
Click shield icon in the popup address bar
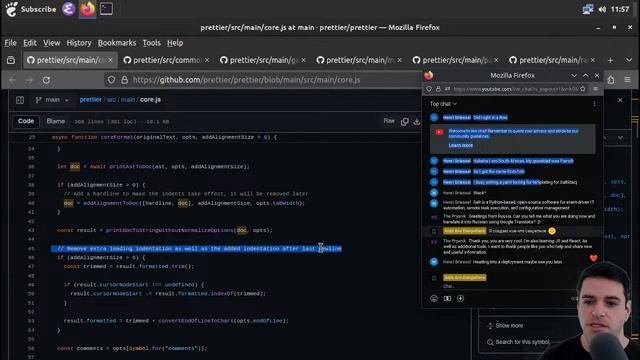tap(429, 89)
